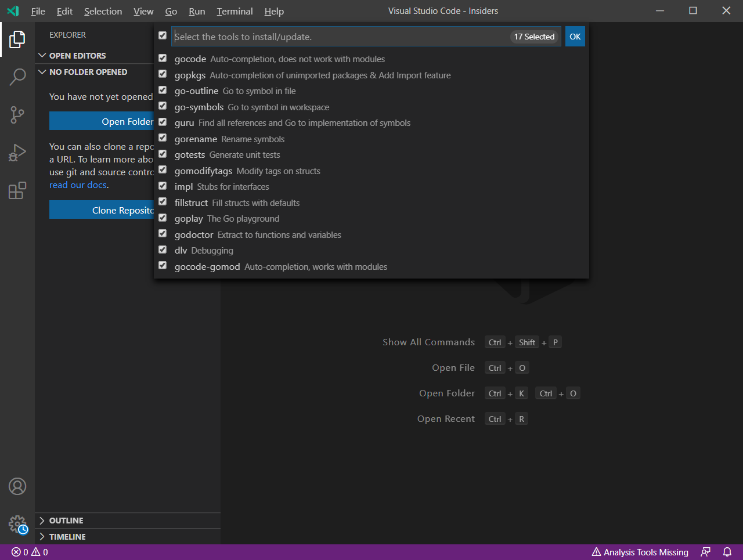Uncheck the gocode-gomod tool checkbox
Viewport: 743px width, 560px height.
tap(163, 266)
